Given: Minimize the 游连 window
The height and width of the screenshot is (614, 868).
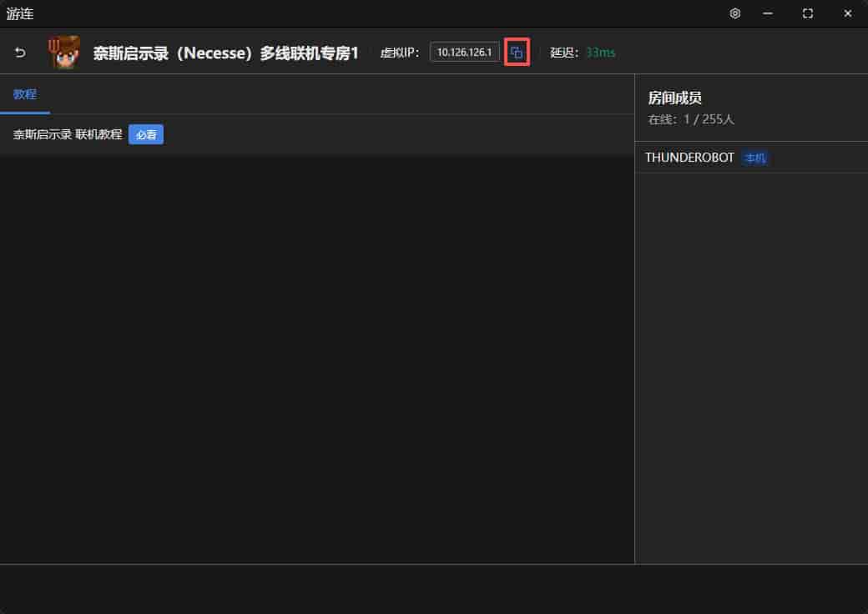Looking at the screenshot, I should point(768,13).
